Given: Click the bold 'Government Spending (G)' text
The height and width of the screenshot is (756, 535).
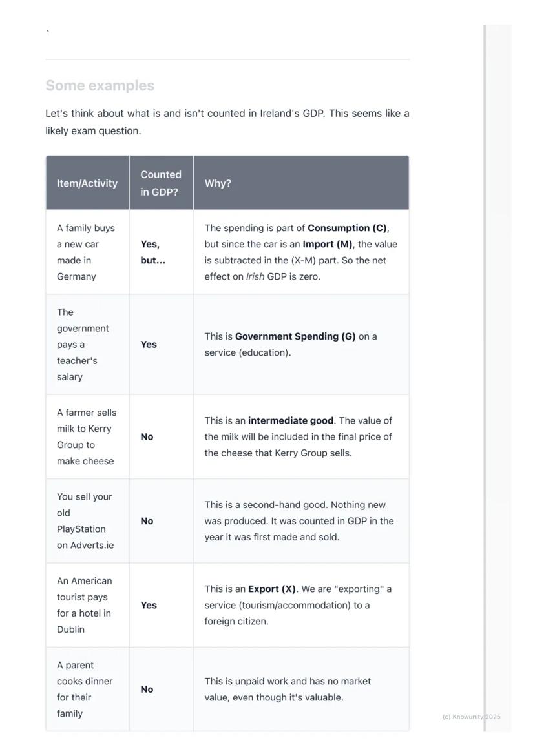Looking at the screenshot, I should 295,336.
